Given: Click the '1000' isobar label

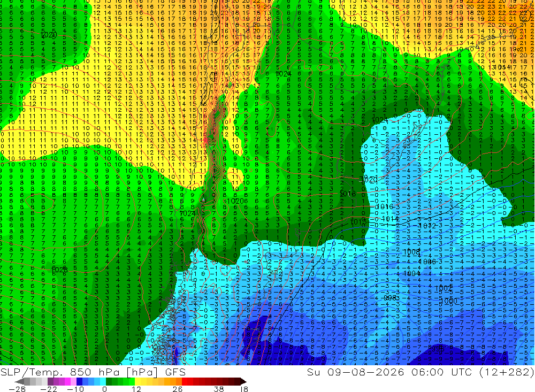Looking at the screenshot, I should point(449,301).
